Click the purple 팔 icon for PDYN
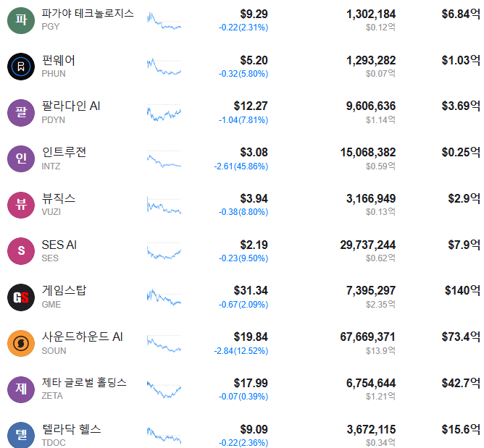Image resolution: width=484 pixels, height=448 pixels. point(21,112)
